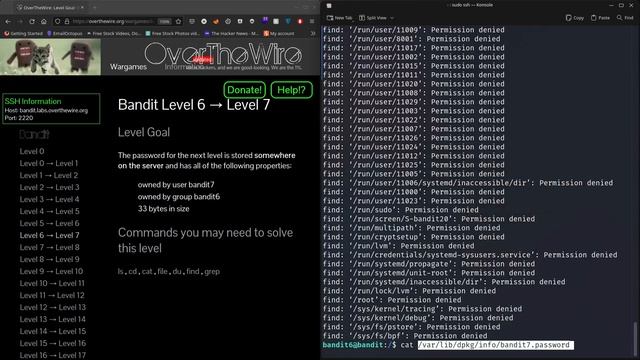Open the Level 0 page link

[32, 151]
